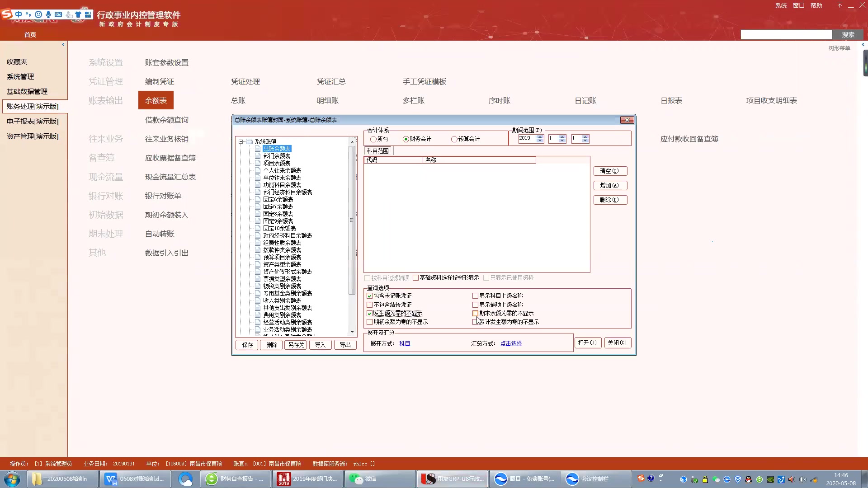Click the tree list scroll-up arrow
Viewport: 868px width, 488px height.
[x=352, y=142]
